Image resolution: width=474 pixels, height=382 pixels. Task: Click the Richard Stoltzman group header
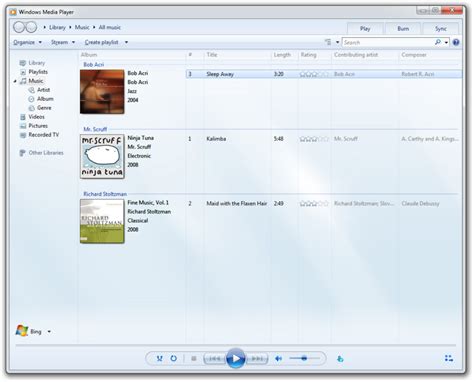click(x=105, y=194)
